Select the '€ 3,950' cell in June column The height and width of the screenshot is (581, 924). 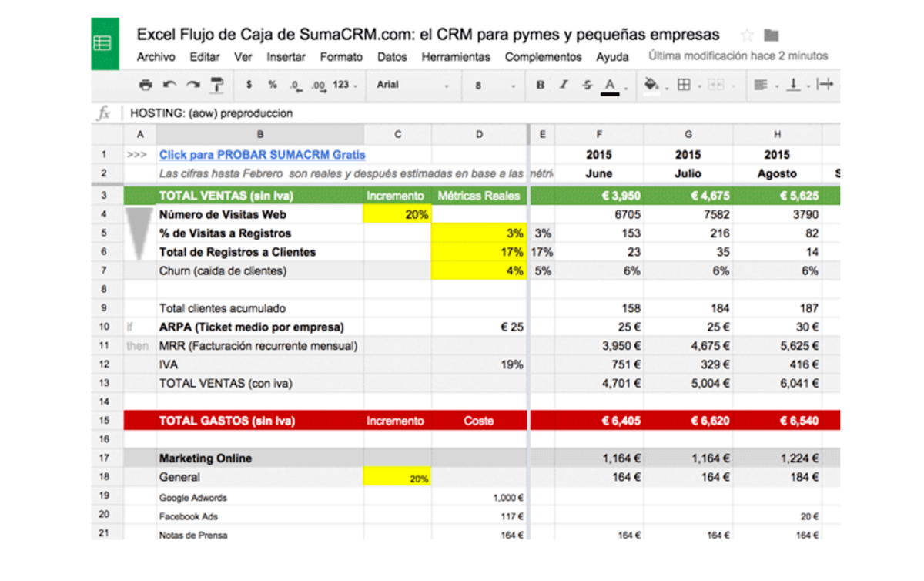599,196
